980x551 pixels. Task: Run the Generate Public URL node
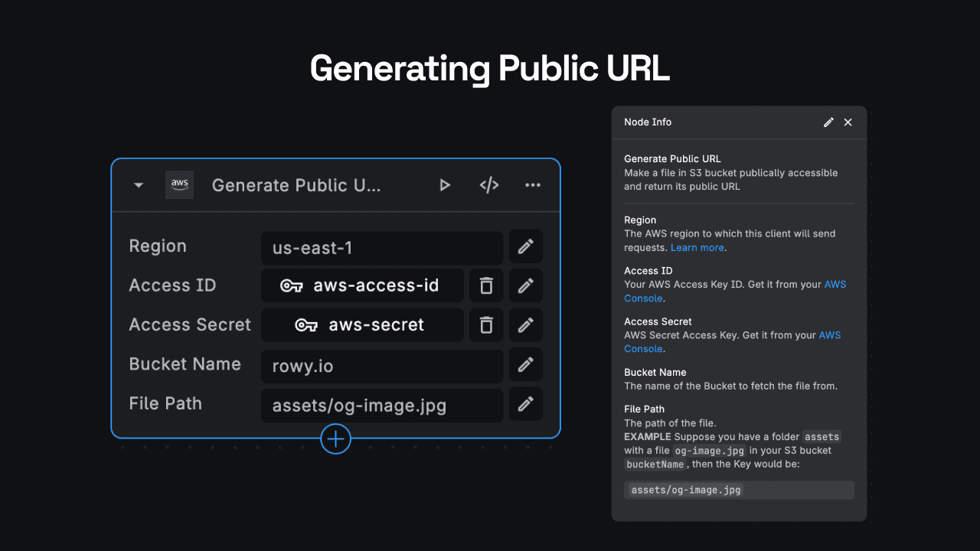click(444, 185)
